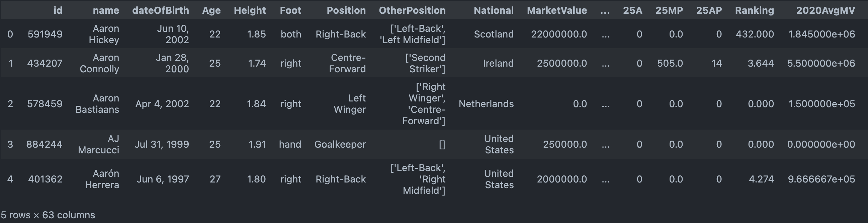
Task: Select the Netherlands national cell
Action: (x=486, y=104)
